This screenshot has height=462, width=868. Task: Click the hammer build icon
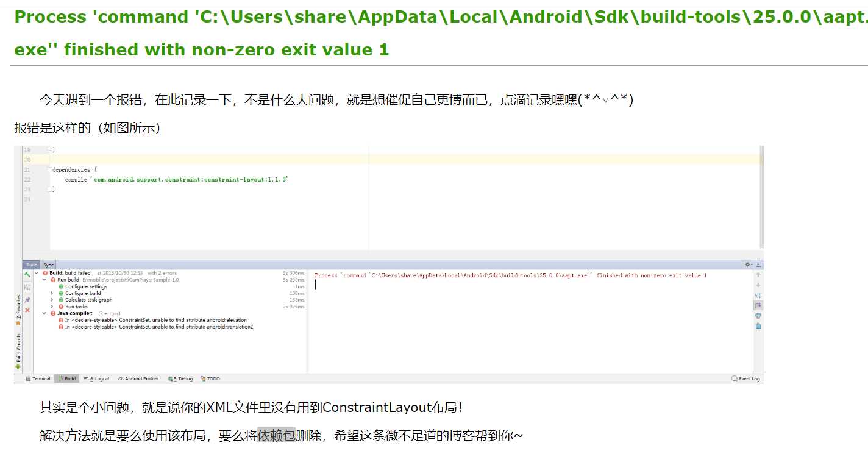pos(27,275)
